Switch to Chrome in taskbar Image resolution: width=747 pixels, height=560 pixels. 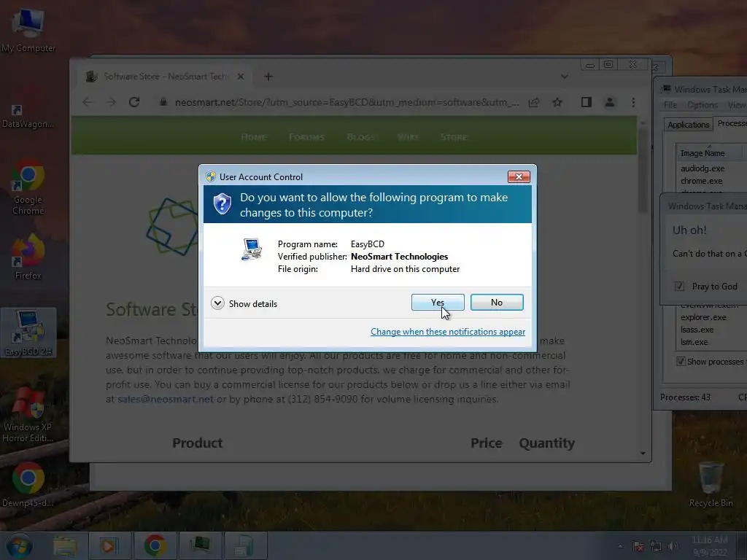click(155, 545)
